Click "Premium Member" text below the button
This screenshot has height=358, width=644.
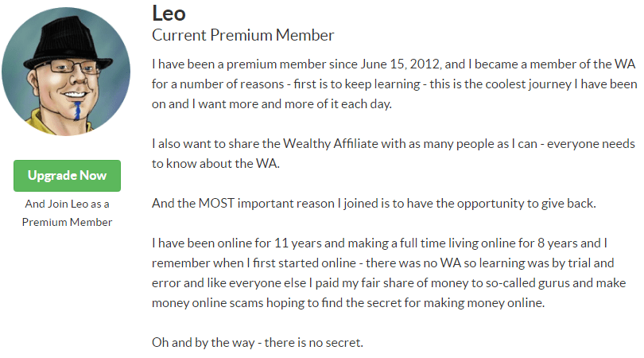[x=67, y=222]
